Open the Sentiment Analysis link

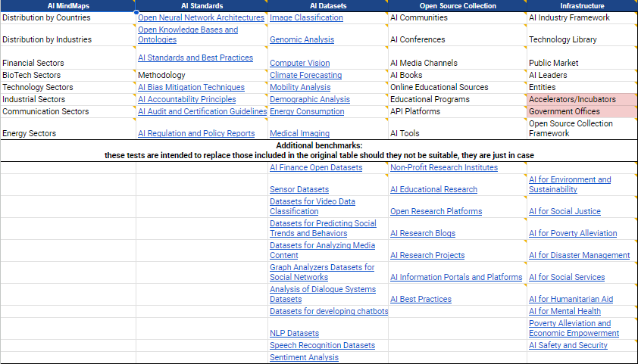coord(304,357)
